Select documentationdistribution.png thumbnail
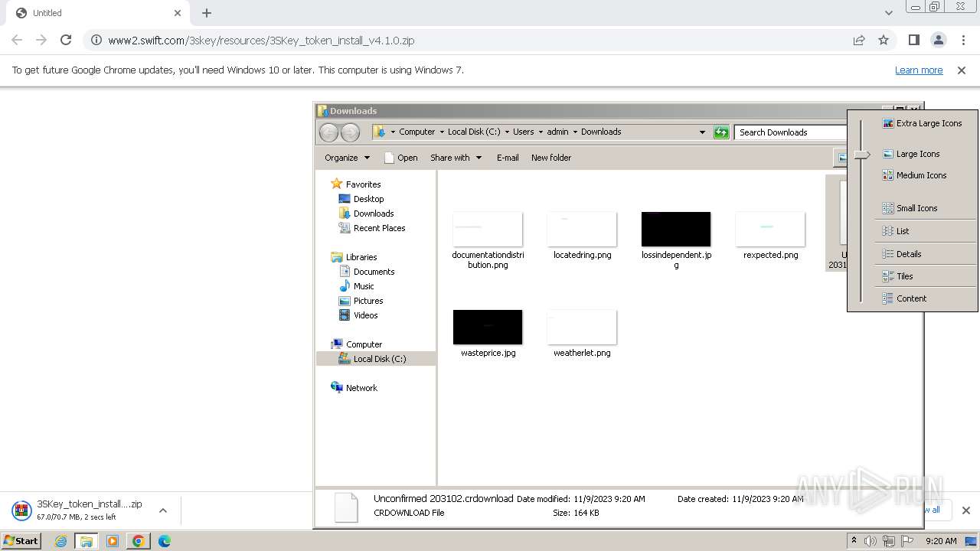 click(488, 230)
